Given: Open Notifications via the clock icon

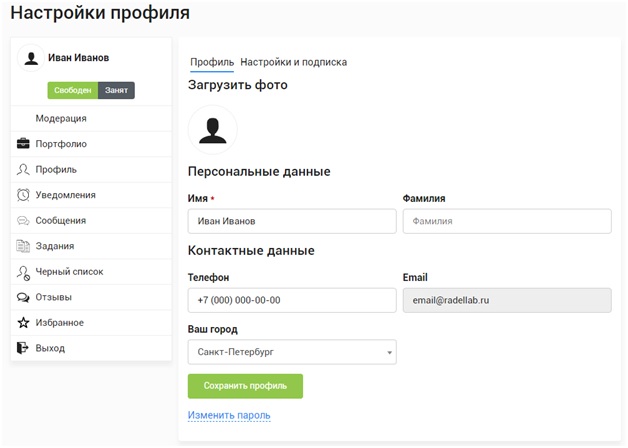Looking at the screenshot, I should coord(23,195).
